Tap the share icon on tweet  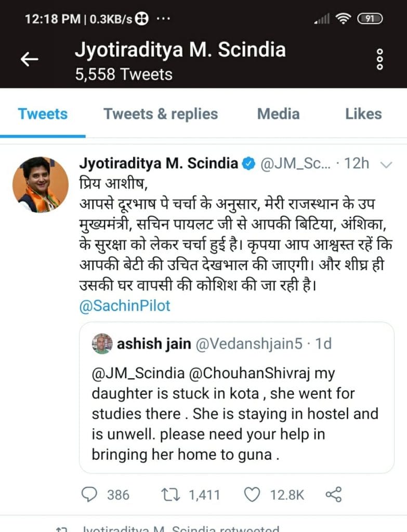click(x=333, y=495)
